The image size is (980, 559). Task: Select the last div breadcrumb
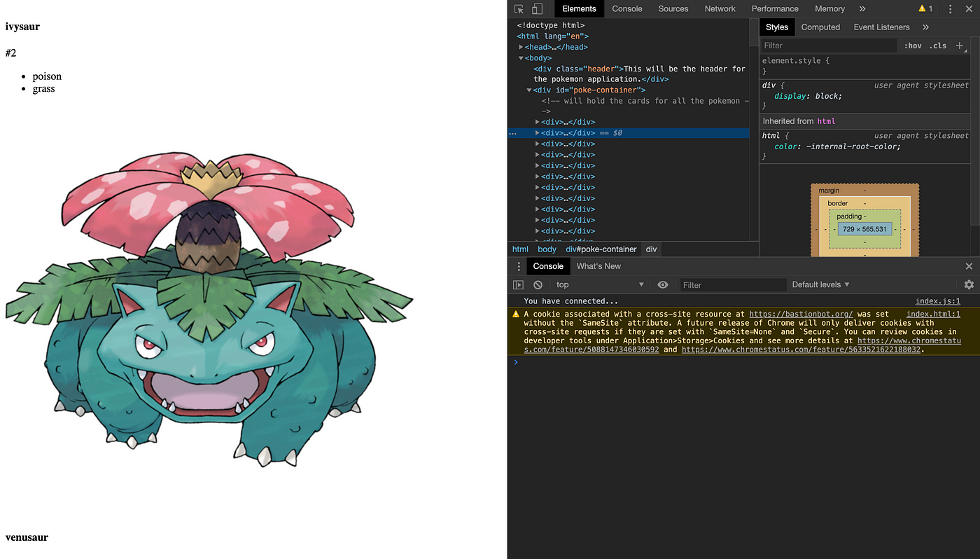click(651, 249)
